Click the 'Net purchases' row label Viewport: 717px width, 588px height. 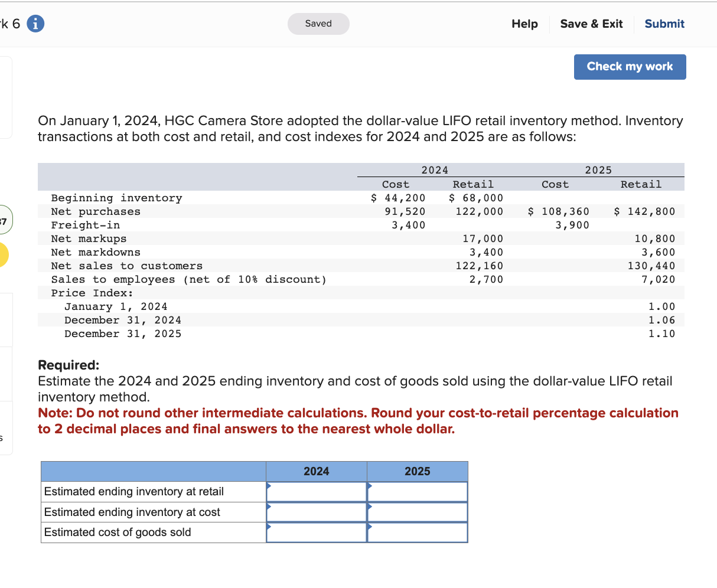(x=96, y=211)
